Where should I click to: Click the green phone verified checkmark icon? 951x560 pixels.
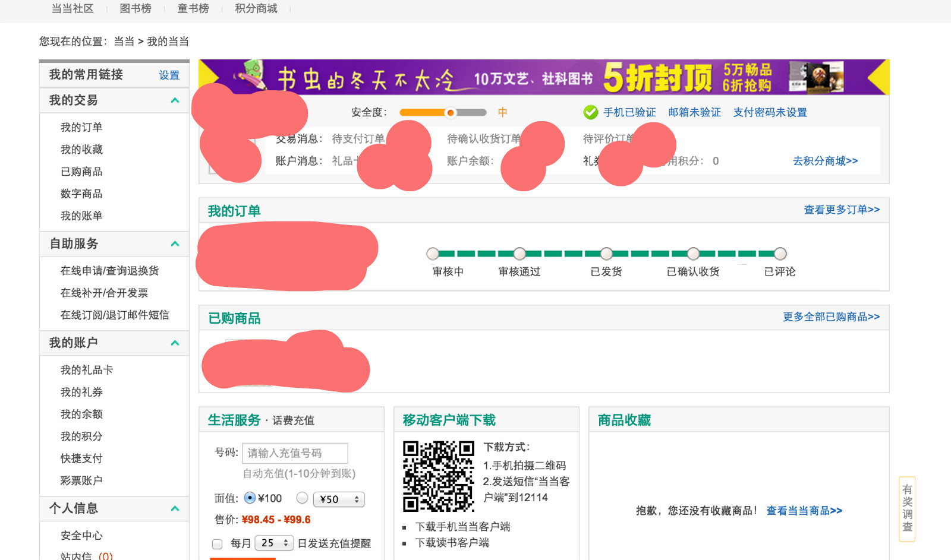(590, 112)
